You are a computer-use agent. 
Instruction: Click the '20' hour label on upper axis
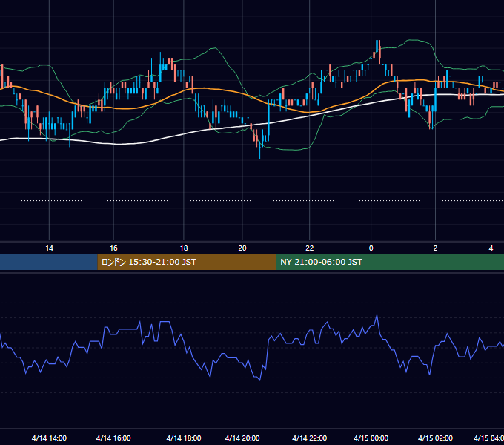pyautogui.click(x=242, y=248)
